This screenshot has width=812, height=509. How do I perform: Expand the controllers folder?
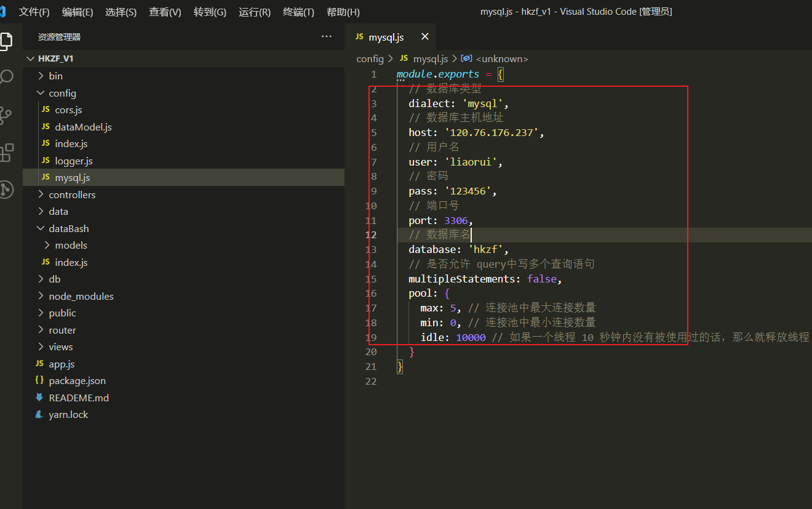(41, 194)
